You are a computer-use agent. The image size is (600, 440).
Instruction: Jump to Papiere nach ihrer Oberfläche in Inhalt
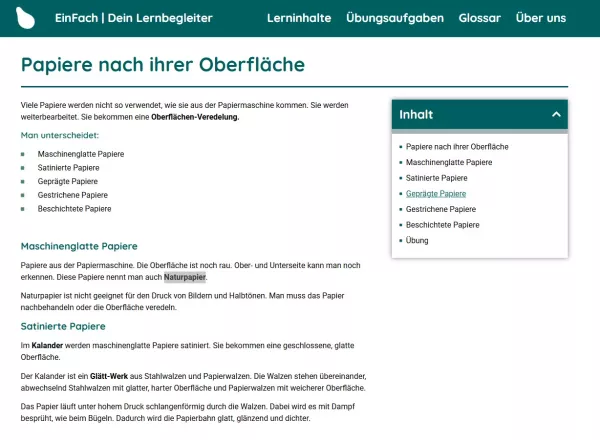coord(457,147)
